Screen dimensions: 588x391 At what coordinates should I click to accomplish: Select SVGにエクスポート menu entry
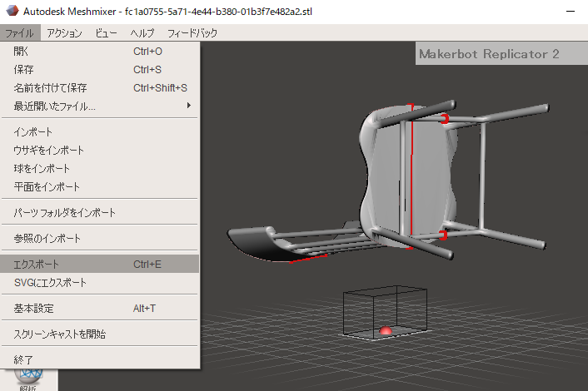click(100, 282)
